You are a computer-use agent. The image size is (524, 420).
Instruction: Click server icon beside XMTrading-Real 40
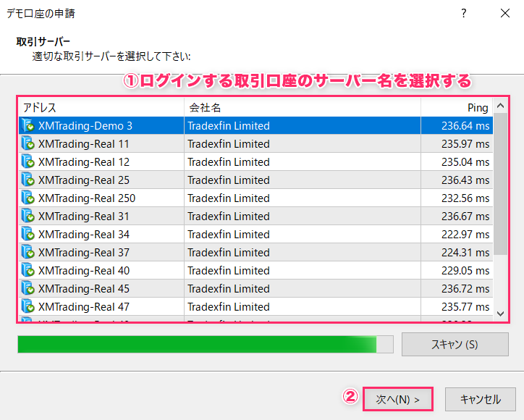coord(28,270)
